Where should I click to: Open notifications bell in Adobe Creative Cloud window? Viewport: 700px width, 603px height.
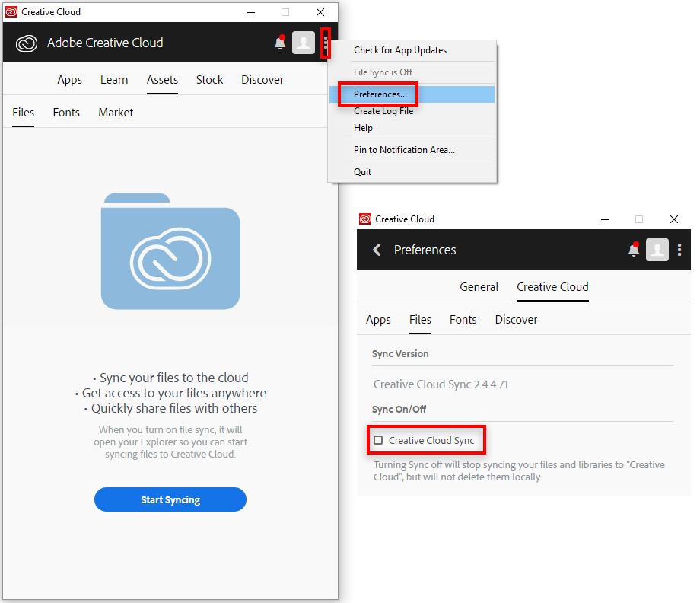point(280,43)
